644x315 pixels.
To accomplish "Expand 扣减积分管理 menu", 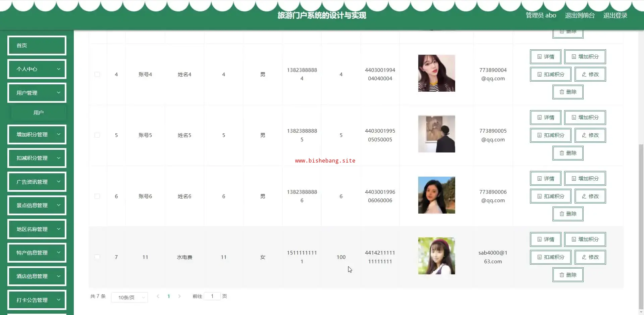I will [x=37, y=158].
